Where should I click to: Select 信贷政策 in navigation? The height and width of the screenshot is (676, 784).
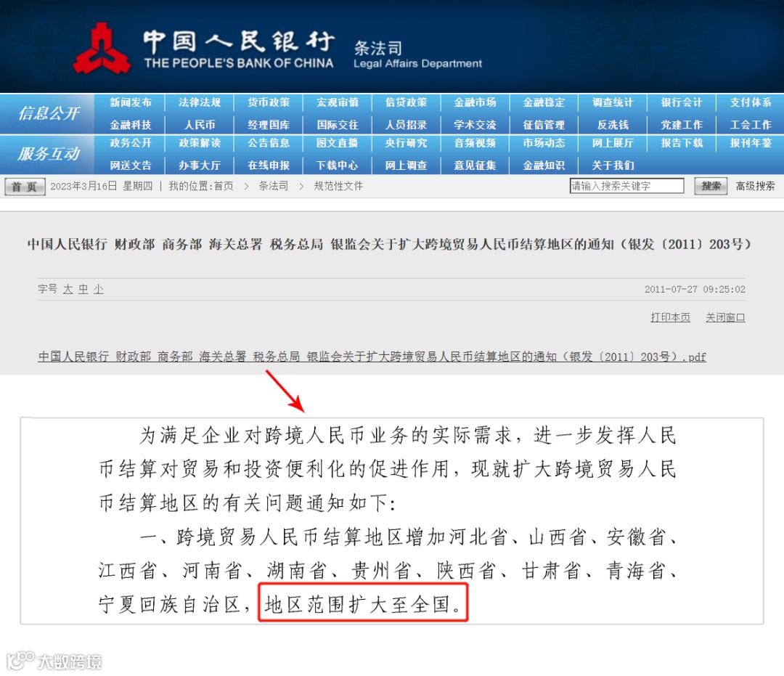406,102
